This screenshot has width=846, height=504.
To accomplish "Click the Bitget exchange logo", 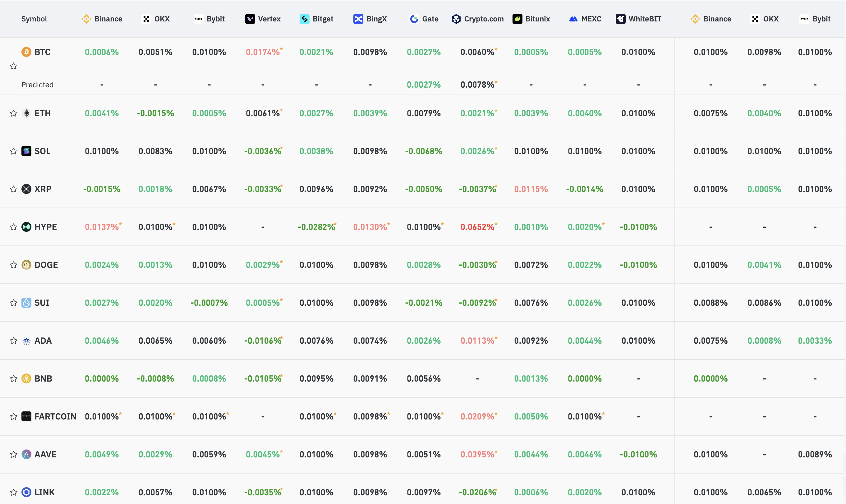I will coord(304,19).
